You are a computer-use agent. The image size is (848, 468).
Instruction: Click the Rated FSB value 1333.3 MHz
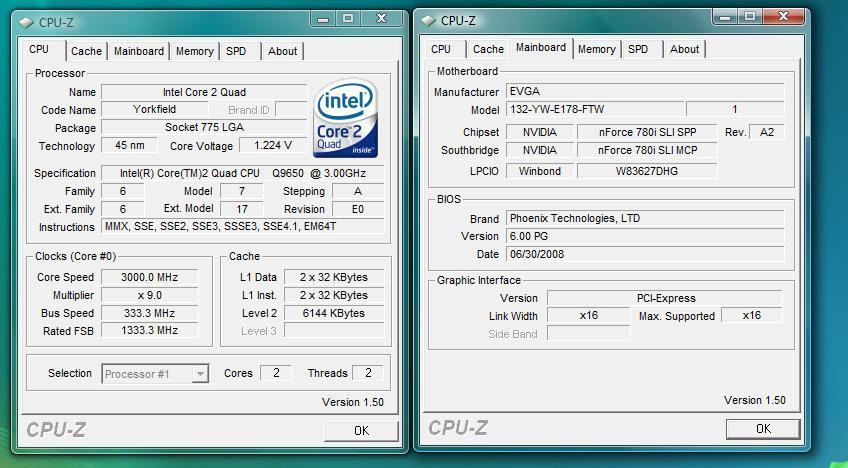[x=149, y=330]
